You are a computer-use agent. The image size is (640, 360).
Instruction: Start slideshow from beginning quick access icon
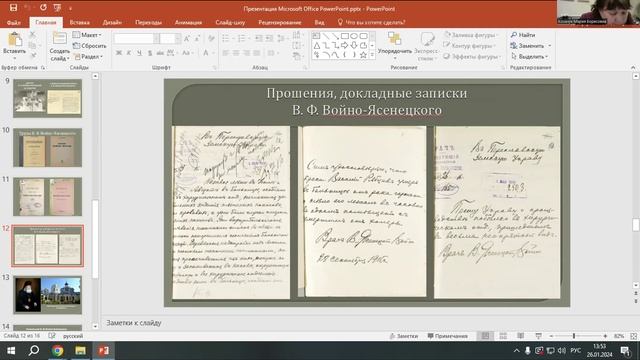click(x=57, y=7)
